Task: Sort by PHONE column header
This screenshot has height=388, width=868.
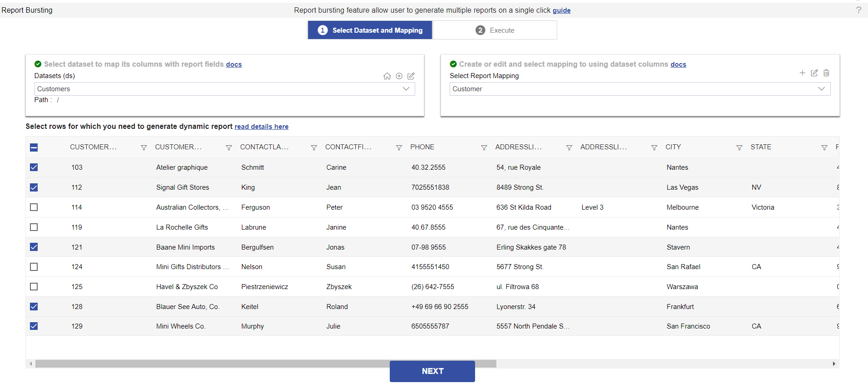Action: point(422,147)
